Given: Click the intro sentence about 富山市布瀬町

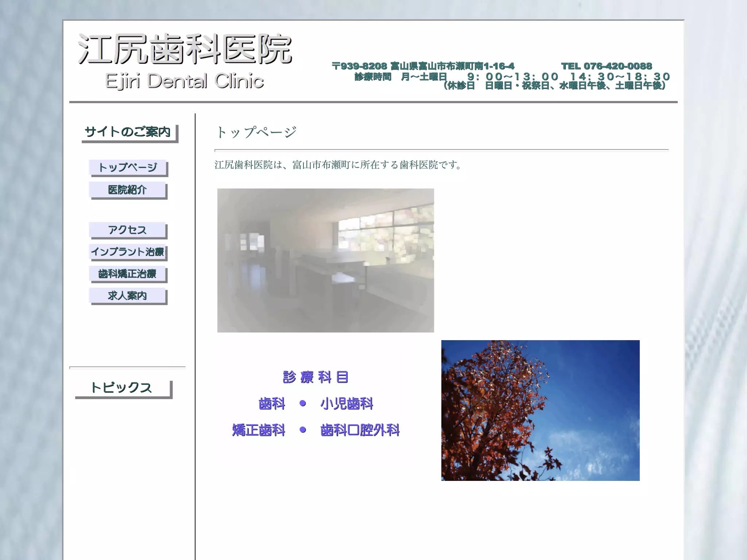Looking at the screenshot, I should [339, 165].
